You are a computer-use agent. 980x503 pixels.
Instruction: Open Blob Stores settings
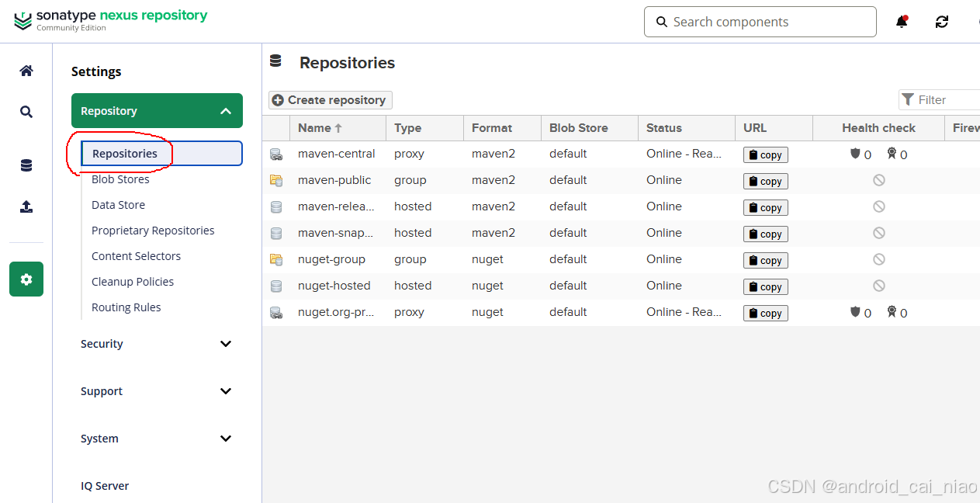pos(120,179)
